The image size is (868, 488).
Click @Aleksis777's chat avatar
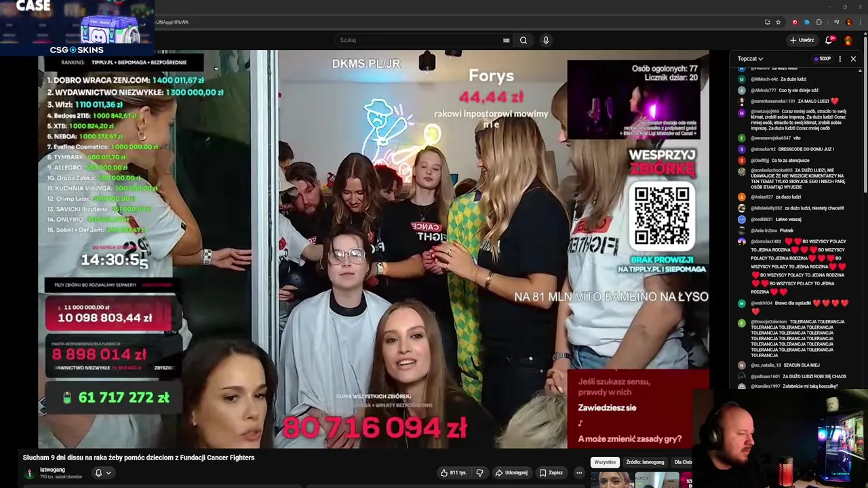(x=742, y=90)
